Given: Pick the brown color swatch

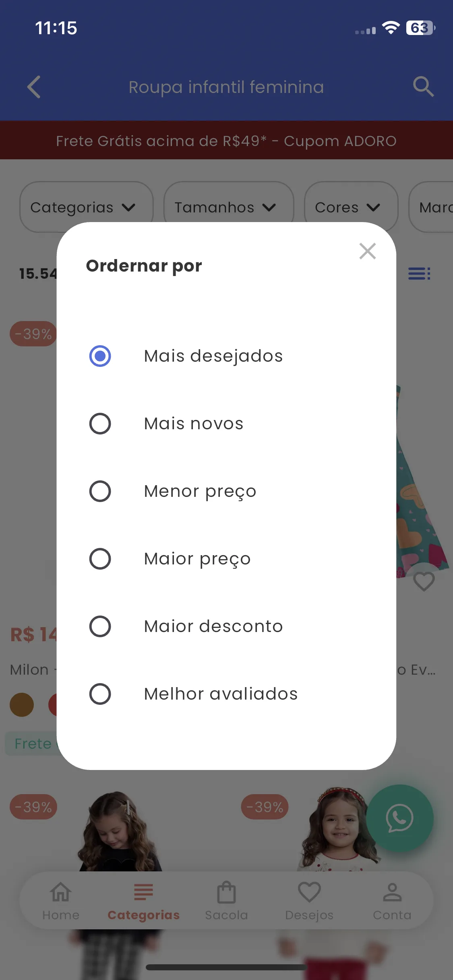Looking at the screenshot, I should point(22,705).
